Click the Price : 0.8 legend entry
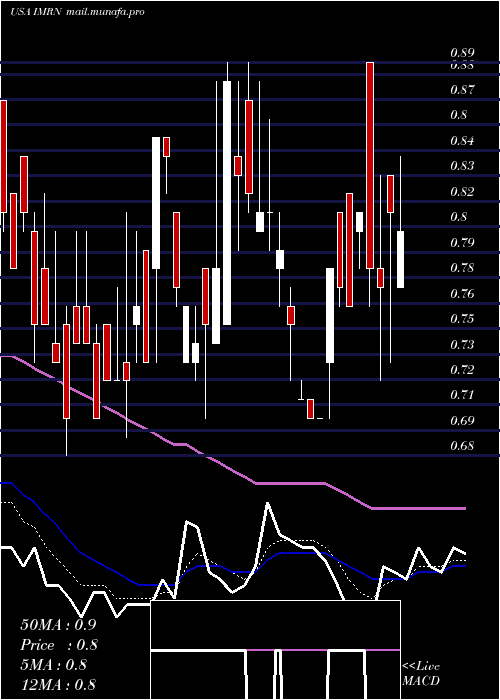 point(58,645)
